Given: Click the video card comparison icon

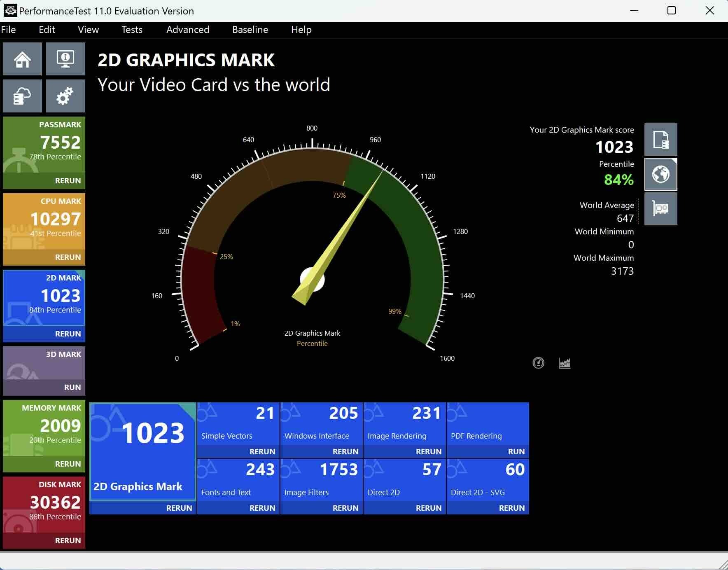Looking at the screenshot, I should pyautogui.click(x=660, y=208).
